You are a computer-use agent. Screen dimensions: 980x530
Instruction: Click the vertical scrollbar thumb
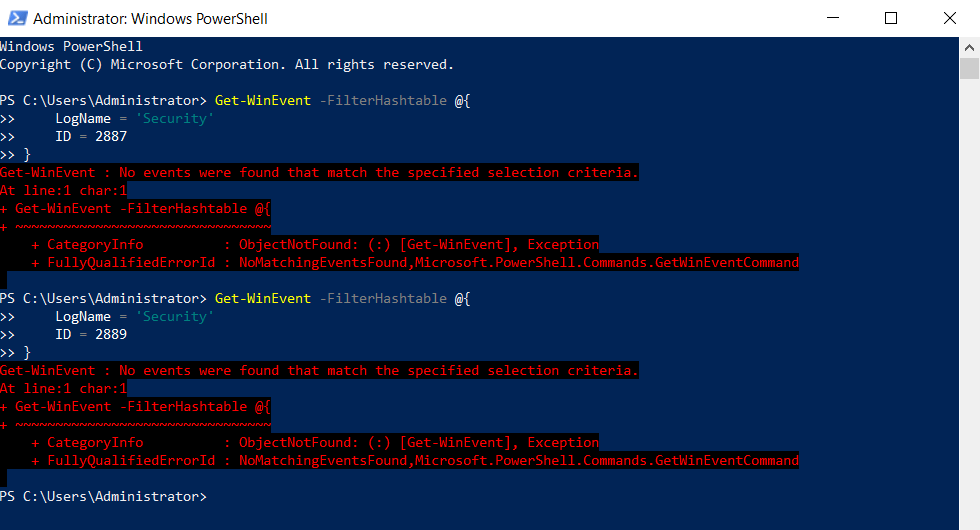coord(969,68)
